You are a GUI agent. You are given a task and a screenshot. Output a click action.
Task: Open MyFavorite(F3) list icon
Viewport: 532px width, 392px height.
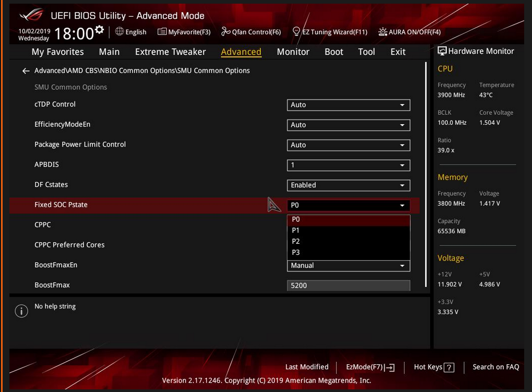162,31
